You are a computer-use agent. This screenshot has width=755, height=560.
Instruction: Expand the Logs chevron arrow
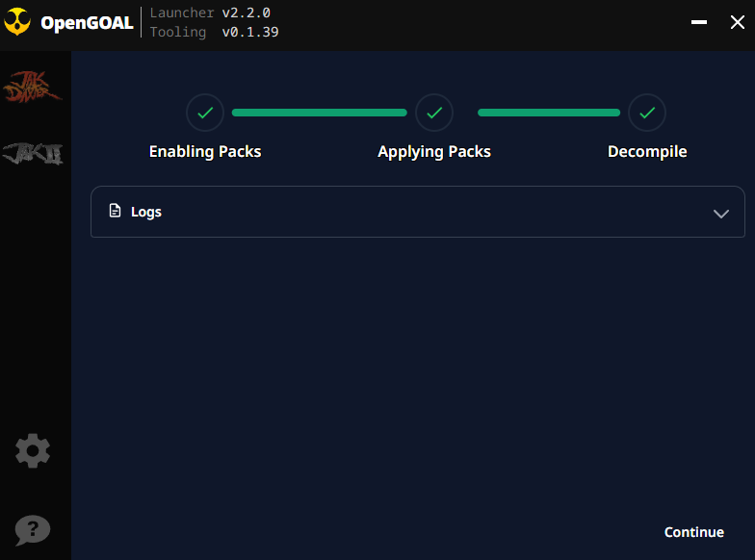pyautogui.click(x=720, y=213)
